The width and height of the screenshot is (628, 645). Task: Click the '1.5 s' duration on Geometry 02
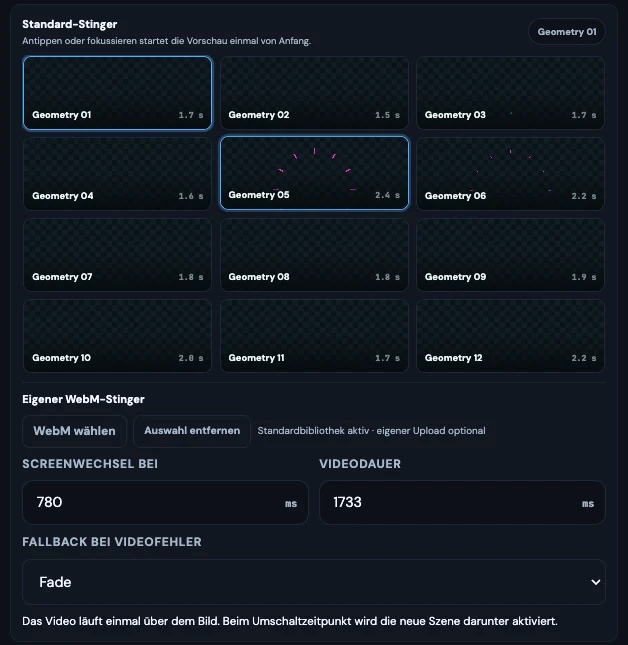pos(387,115)
